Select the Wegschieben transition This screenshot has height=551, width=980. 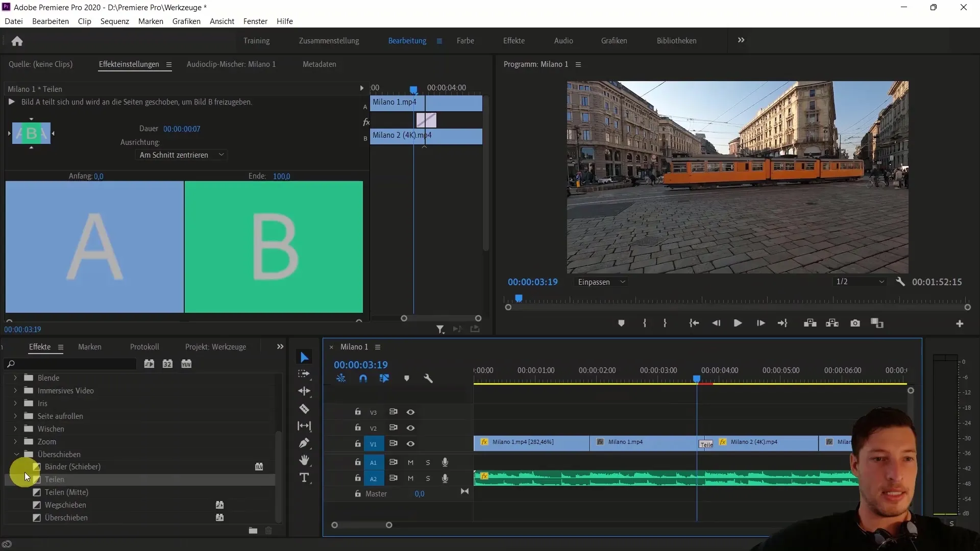pos(65,505)
